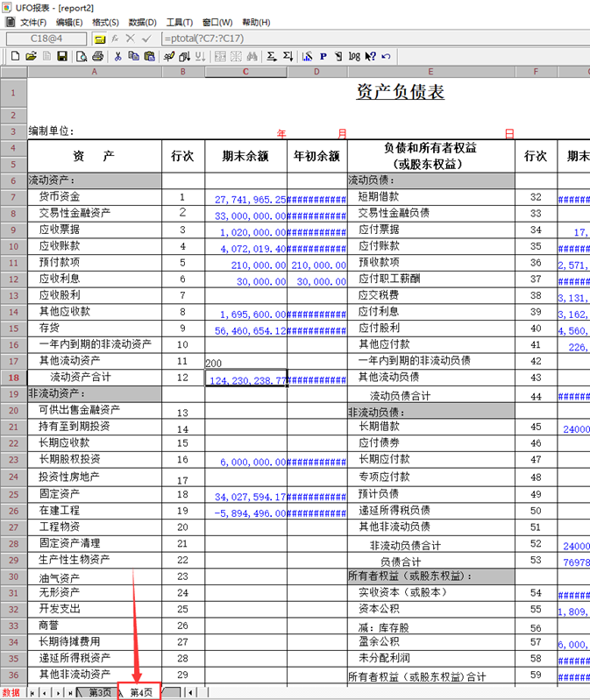590x700 pixels.
Task: Click the fx function button
Action: coord(115,39)
